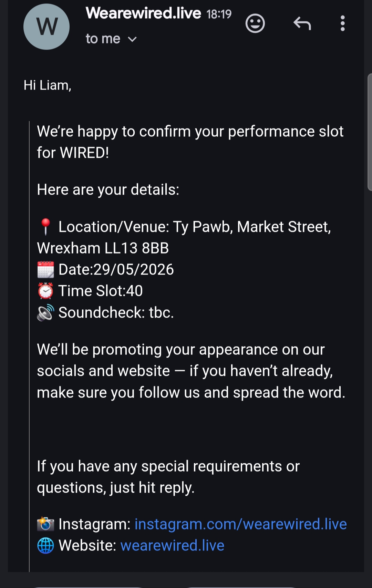Click the red location pin emoji
The height and width of the screenshot is (588, 372).
[45, 227]
